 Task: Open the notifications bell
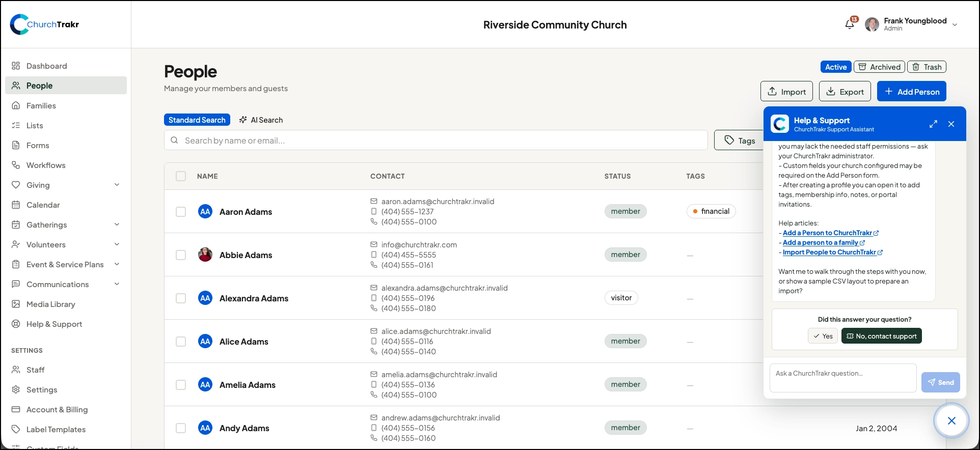850,24
